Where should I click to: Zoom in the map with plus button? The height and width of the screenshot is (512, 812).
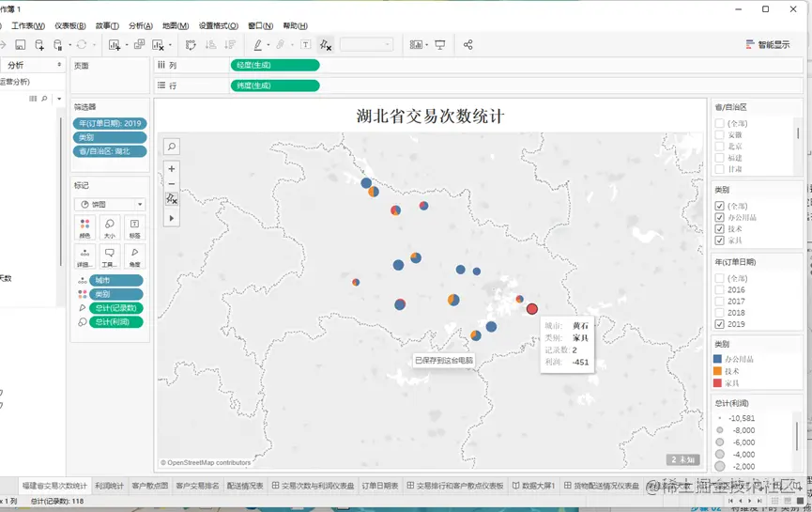pos(172,169)
